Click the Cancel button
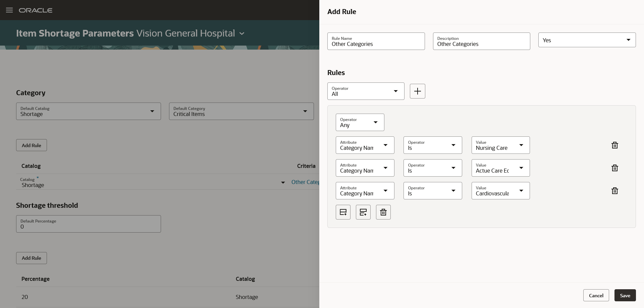This screenshot has height=308, width=644. tap(596, 295)
